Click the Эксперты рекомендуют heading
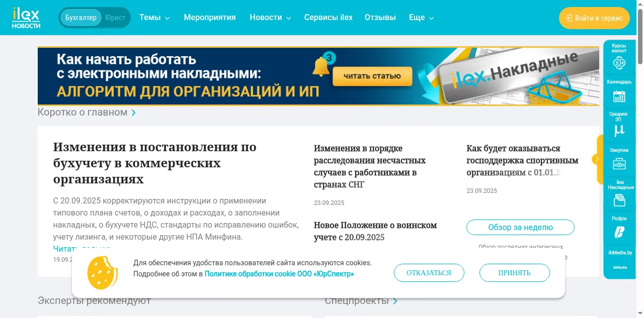Viewport: 644px width, 318px height. (94, 300)
